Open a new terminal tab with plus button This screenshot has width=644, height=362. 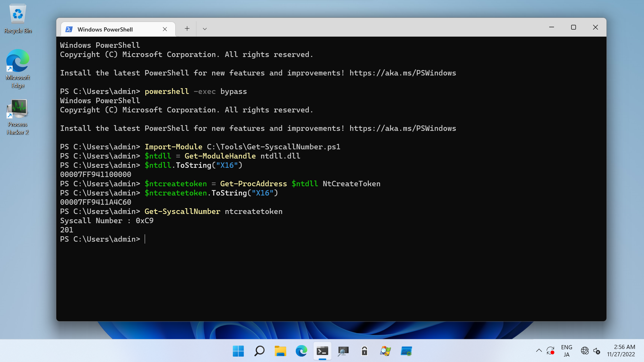pyautogui.click(x=187, y=29)
